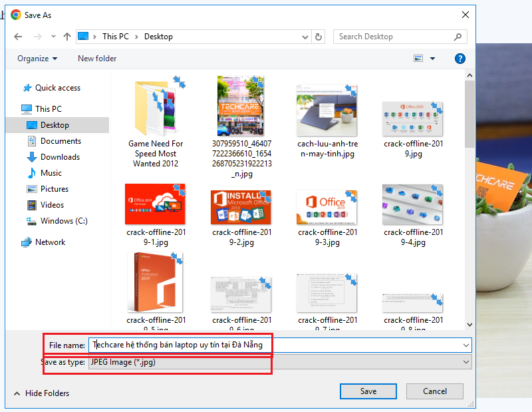Open view options dropdown arrow
532x412 pixels.
coord(433,59)
